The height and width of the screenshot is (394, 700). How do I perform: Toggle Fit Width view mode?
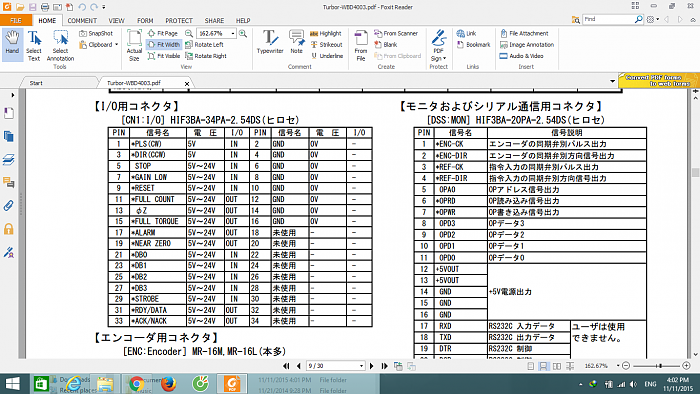click(x=163, y=45)
